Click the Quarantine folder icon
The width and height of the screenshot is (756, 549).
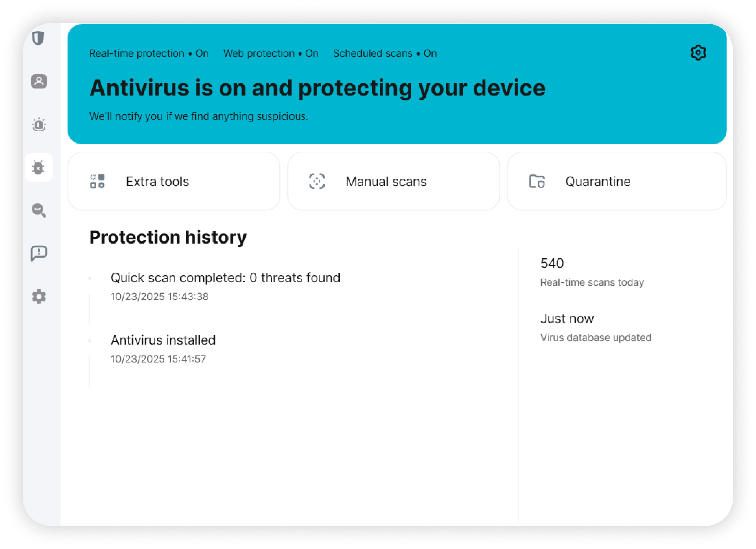537,181
